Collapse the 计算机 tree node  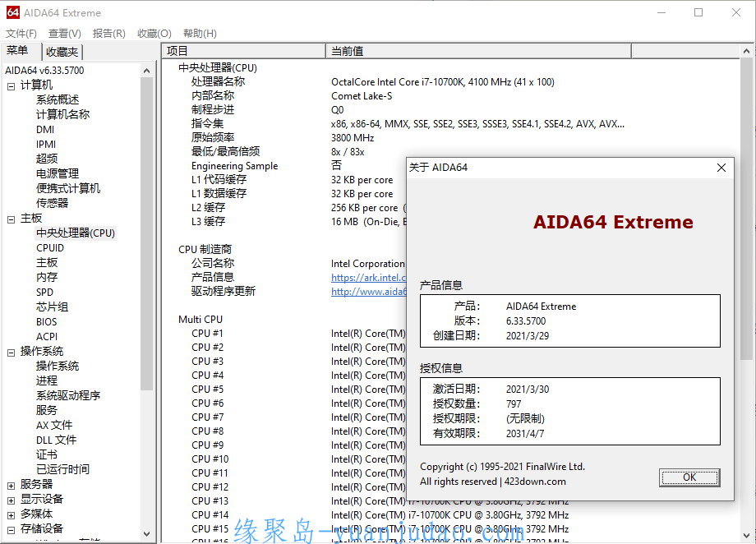click(x=11, y=87)
